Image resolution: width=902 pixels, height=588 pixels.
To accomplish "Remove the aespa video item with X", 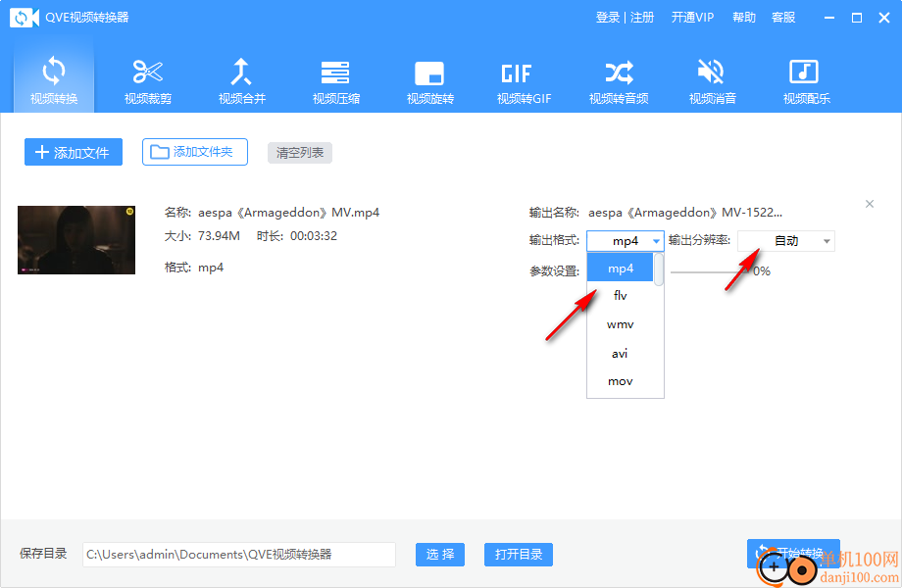I will [870, 204].
